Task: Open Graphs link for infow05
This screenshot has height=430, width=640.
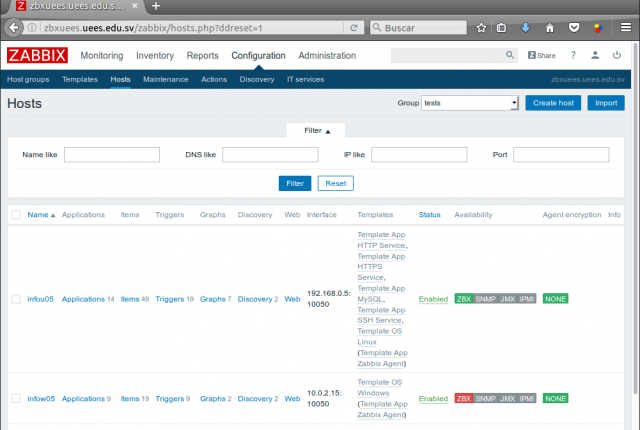Action: coord(213,399)
